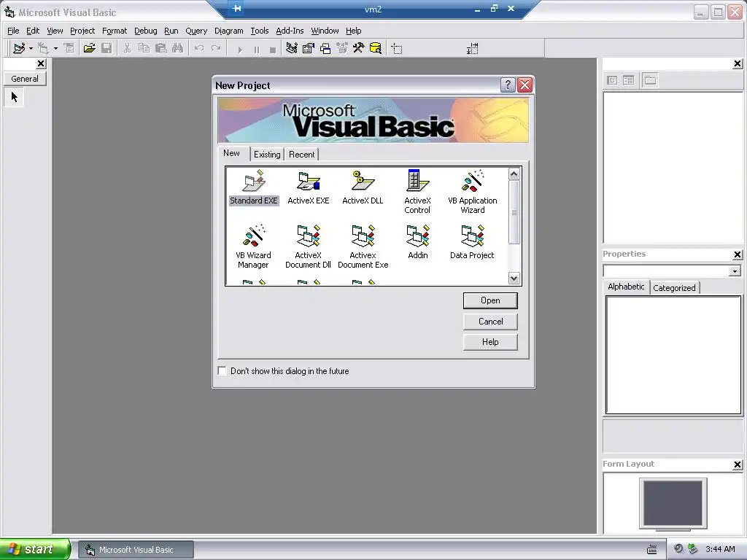This screenshot has height=560, width=747.
Task: Close the Properties panel
Action: click(738, 254)
